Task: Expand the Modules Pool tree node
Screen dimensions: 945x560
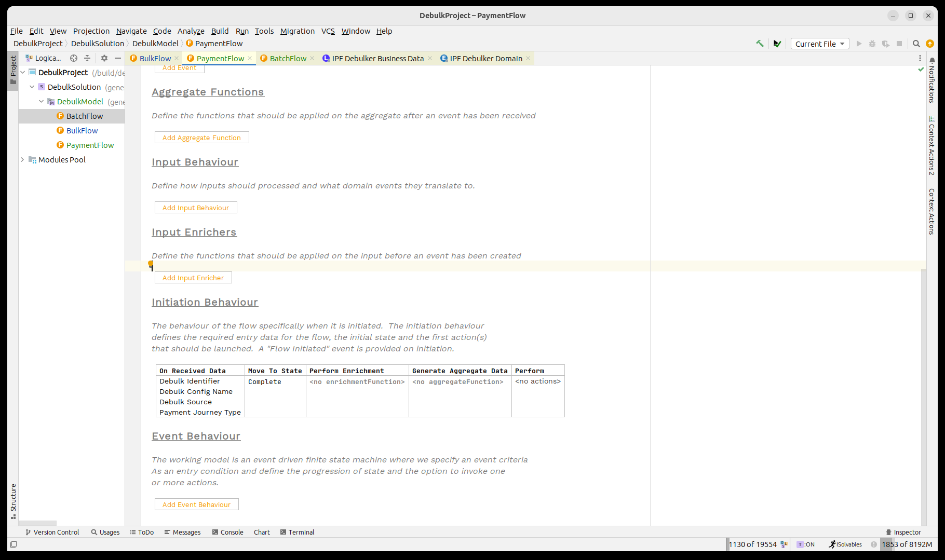Action: 22,160
